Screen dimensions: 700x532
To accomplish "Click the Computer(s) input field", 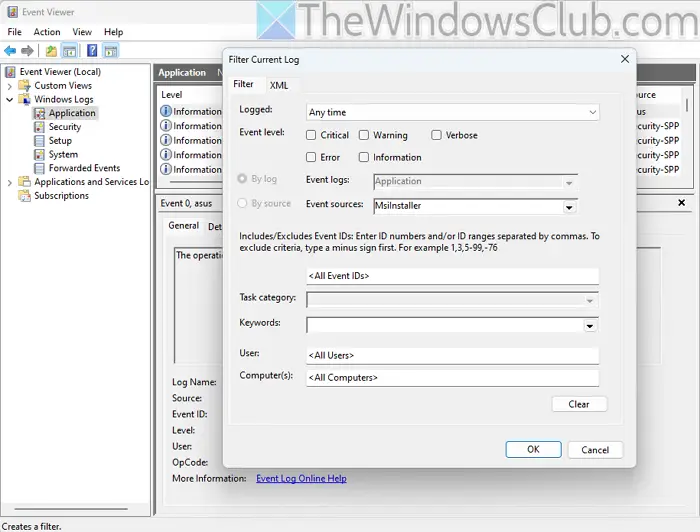I will pos(452,378).
